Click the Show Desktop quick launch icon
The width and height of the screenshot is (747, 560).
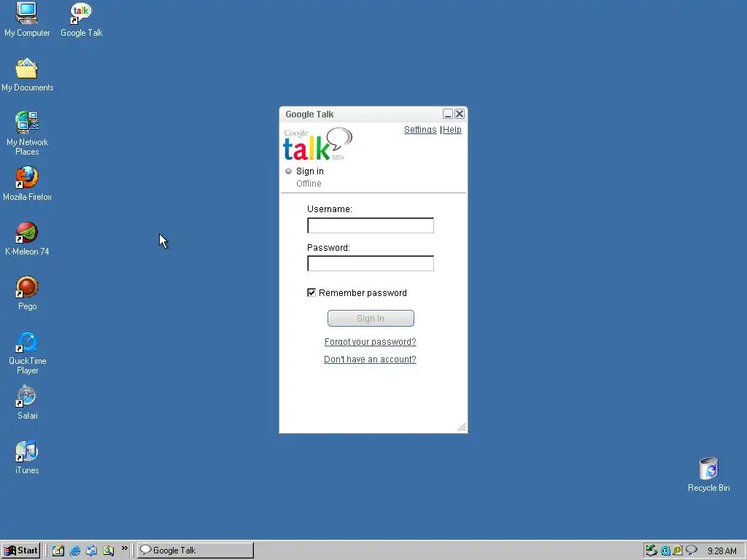(x=58, y=551)
